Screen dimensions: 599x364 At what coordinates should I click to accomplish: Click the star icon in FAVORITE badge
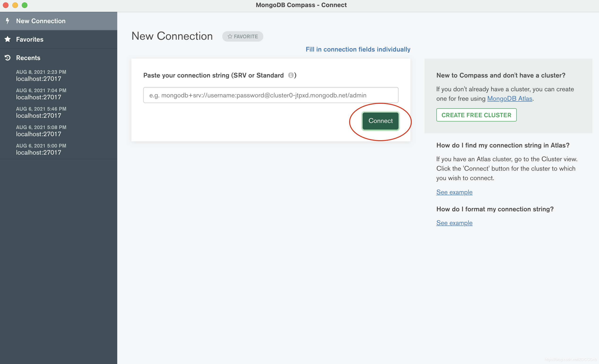tap(230, 36)
